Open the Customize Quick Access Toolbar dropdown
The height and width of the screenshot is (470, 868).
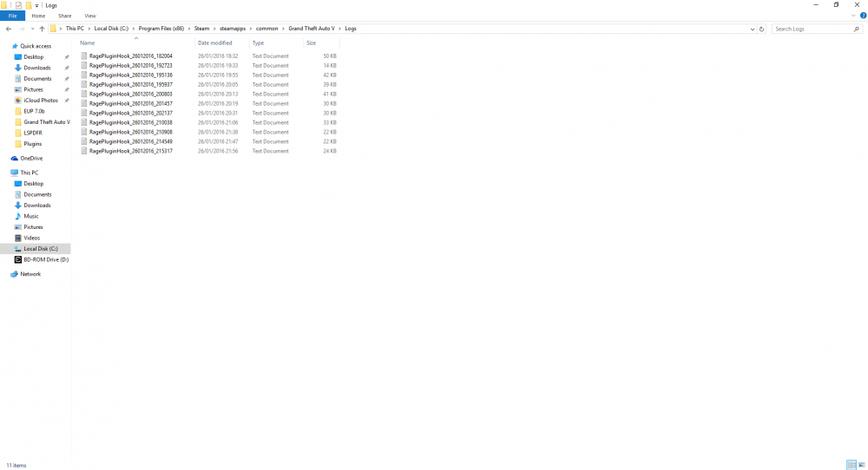pyautogui.click(x=36, y=5)
